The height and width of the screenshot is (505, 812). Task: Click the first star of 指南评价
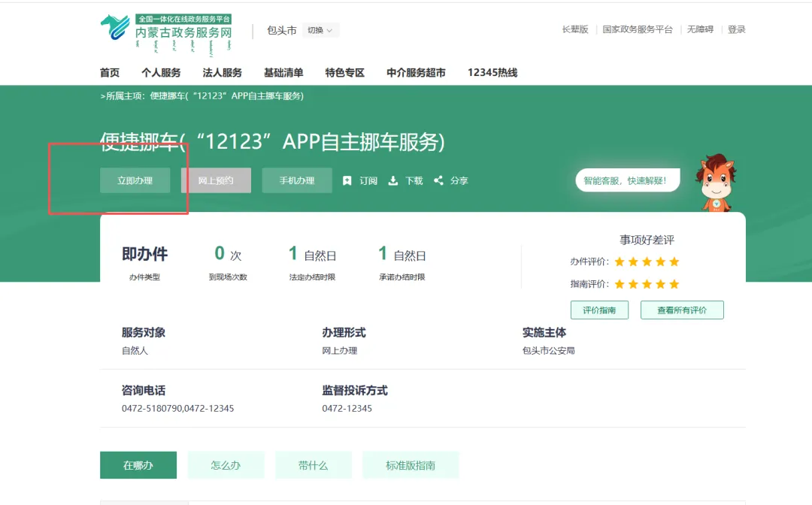click(620, 284)
